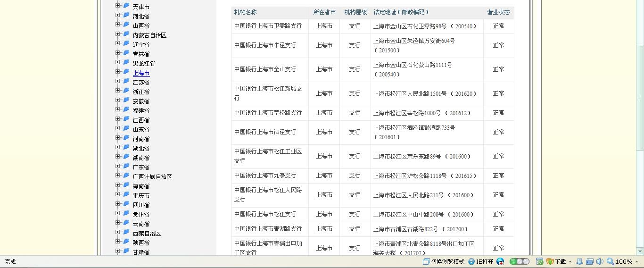Expand the 河北省 tree node

[x=118, y=15]
